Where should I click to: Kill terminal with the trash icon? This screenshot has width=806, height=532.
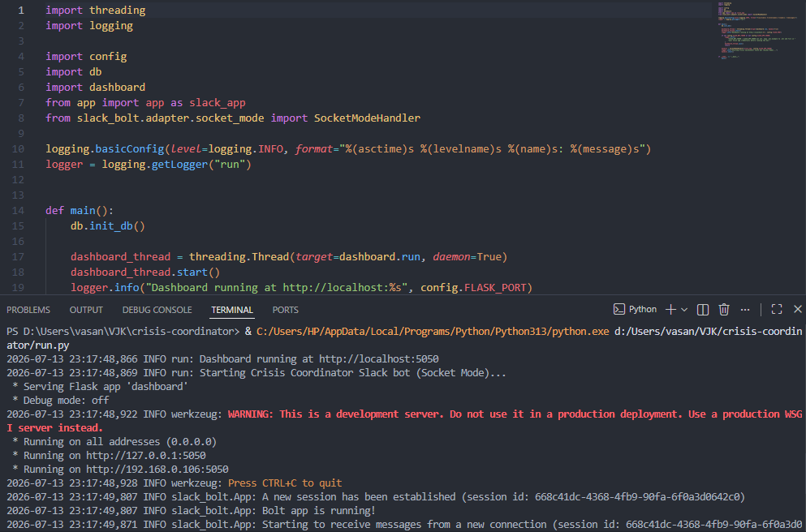coord(724,309)
